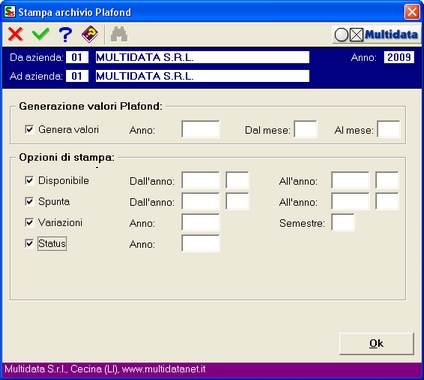
Task: Click the Ok button
Action: pyautogui.click(x=376, y=343)
